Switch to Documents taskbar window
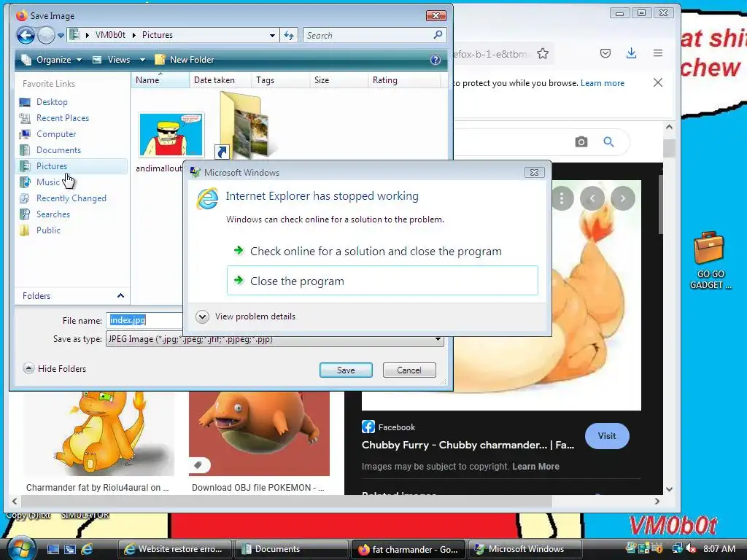Screen dimensions: 747x560 click(291, 549)
